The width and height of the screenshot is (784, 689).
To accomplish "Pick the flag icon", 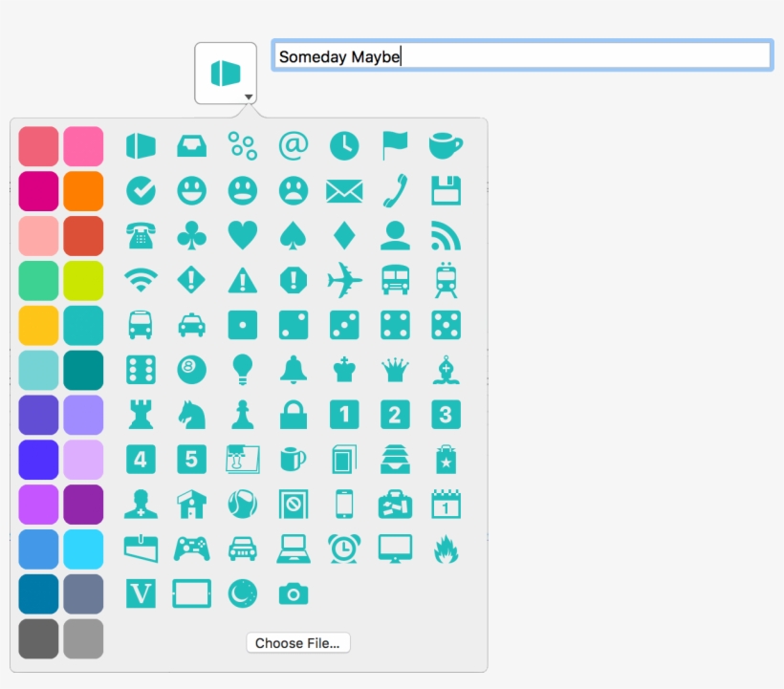I will pyautogui.click(x=395, y=145).
